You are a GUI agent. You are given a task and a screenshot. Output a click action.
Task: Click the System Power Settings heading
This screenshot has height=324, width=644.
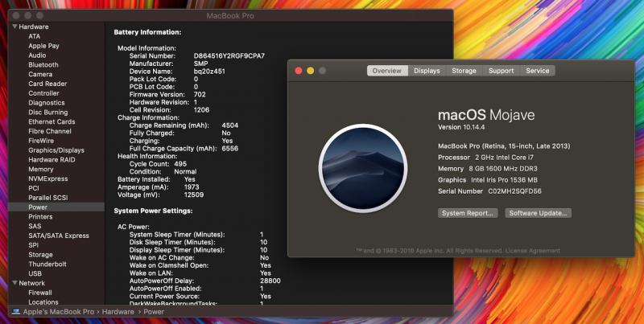pyautogui.click(x=153, y=211)
